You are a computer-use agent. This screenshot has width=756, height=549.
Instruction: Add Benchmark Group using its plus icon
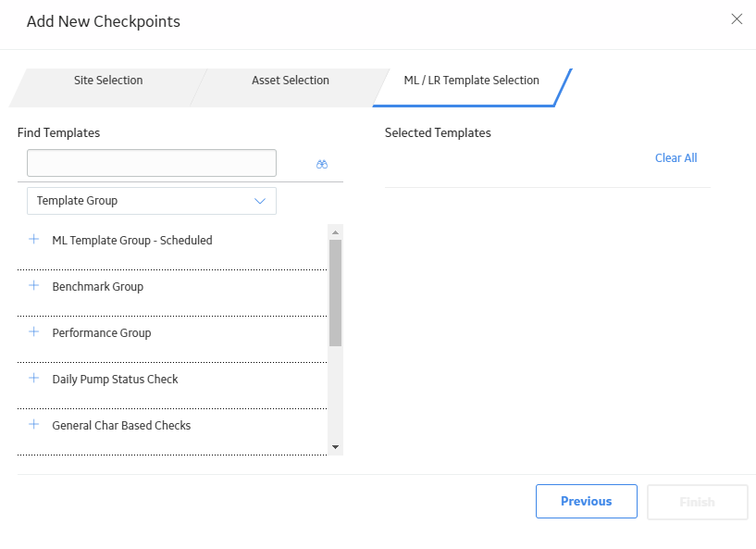33,285
